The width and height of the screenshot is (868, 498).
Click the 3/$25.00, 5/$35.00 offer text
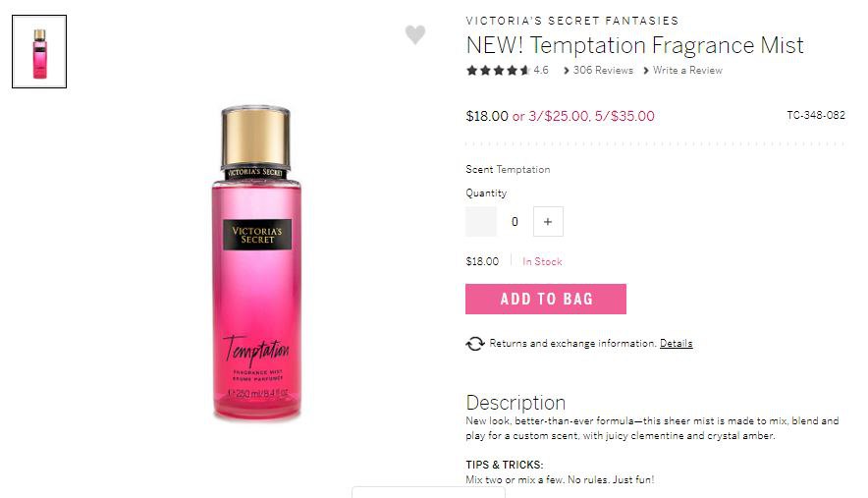(x=583, y=116)
